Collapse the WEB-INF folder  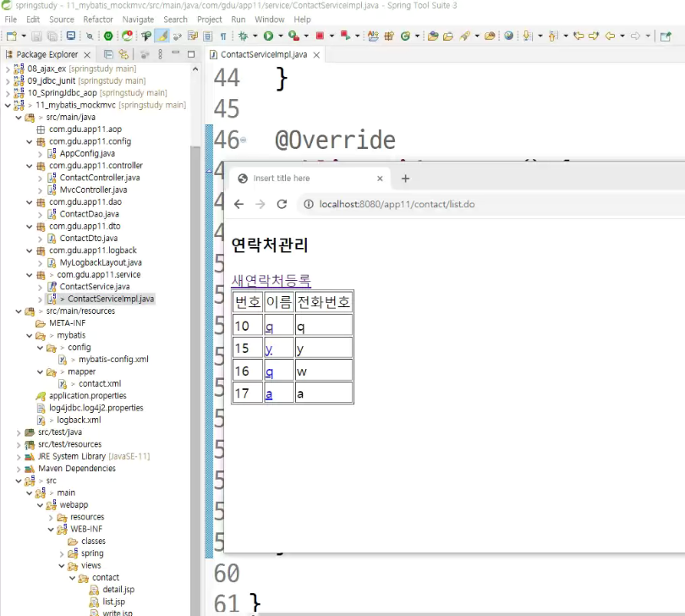click(51, 530)
